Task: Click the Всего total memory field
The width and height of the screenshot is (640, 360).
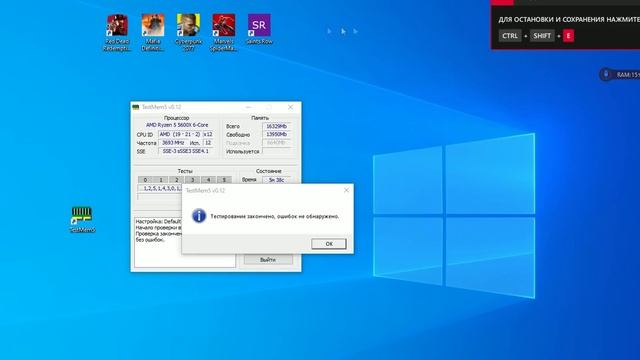Action: tap(276, 126)
